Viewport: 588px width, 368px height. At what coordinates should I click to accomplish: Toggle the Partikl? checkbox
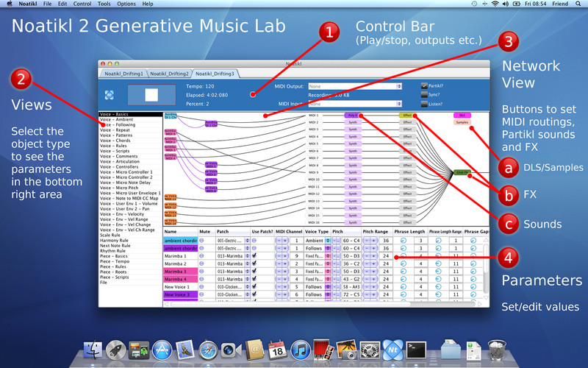424,86
